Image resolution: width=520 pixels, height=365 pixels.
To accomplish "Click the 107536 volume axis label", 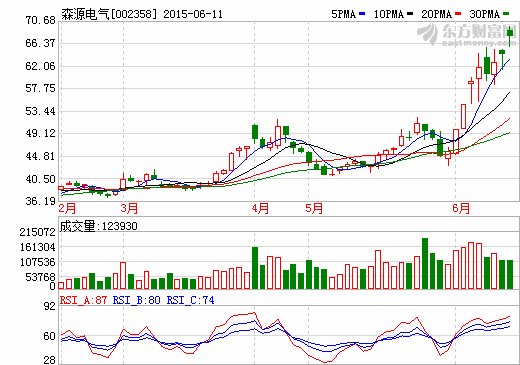I will [x=37, y=262].
